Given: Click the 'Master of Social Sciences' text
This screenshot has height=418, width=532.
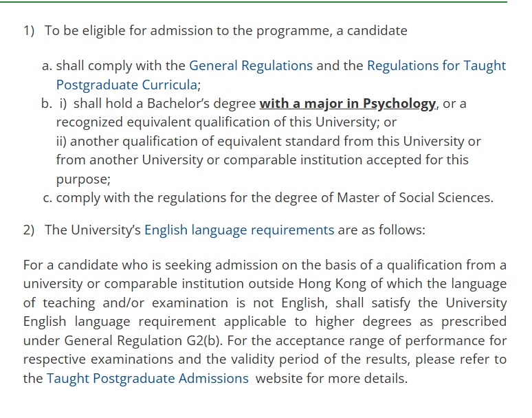Looking at the screenshot, I should 414,197.
